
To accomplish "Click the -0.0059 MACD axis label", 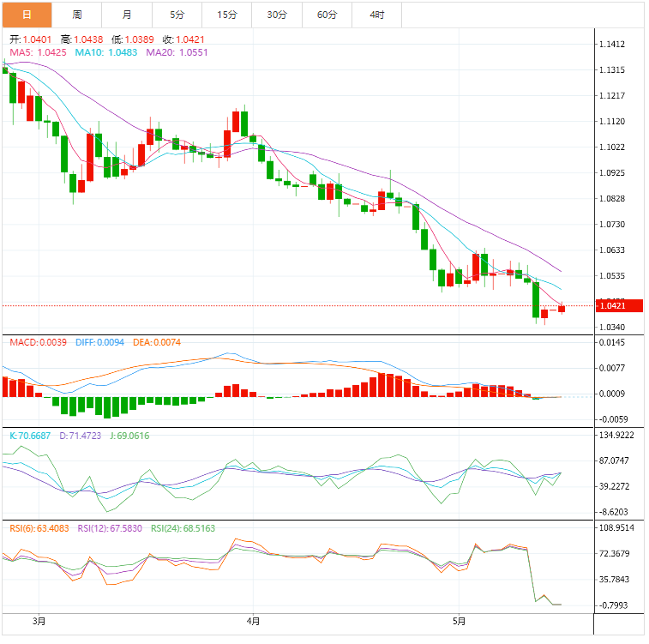I will click(613, 419).
